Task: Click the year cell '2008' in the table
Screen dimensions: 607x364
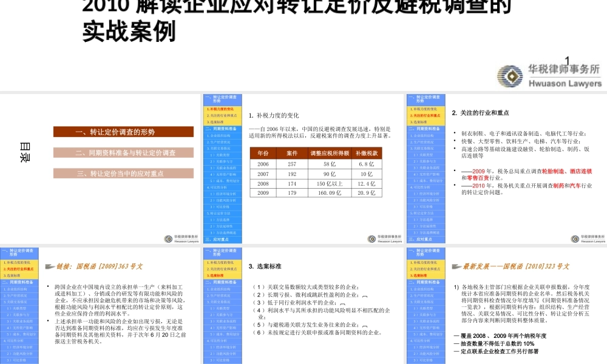Action: [263, 184]
